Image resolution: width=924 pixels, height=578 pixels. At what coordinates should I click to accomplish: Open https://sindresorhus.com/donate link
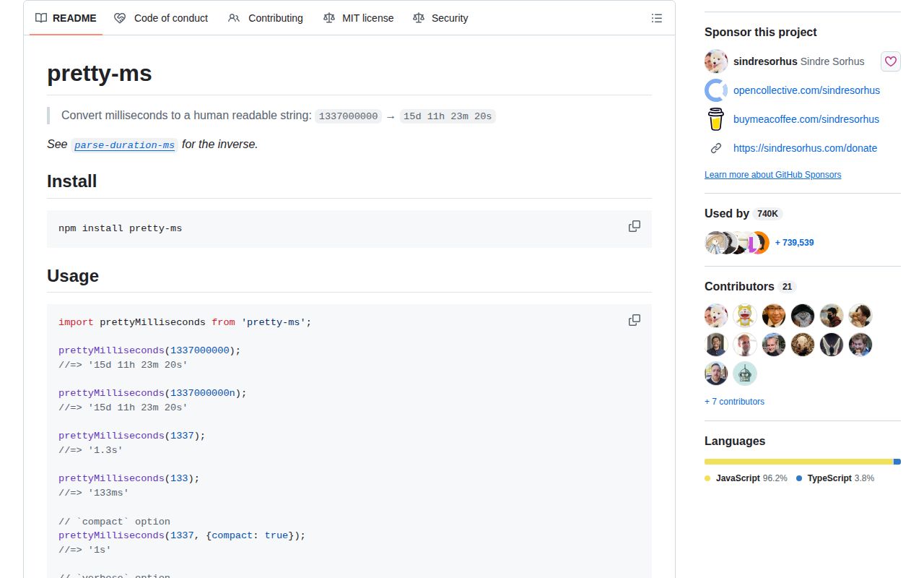pyautogui.click(x=805, y=148)
